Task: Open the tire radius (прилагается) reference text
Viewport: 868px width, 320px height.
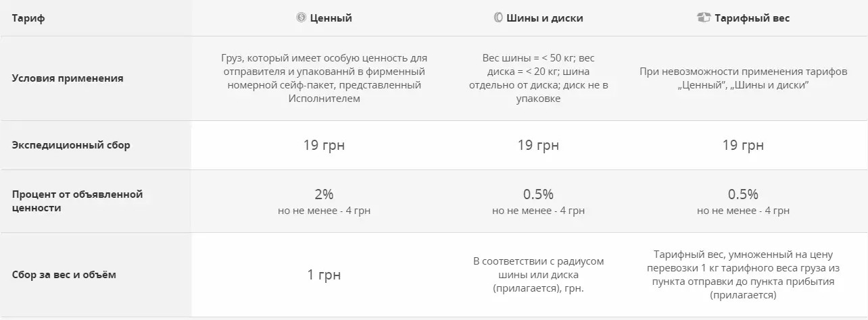Action: (x=538, y=275)
